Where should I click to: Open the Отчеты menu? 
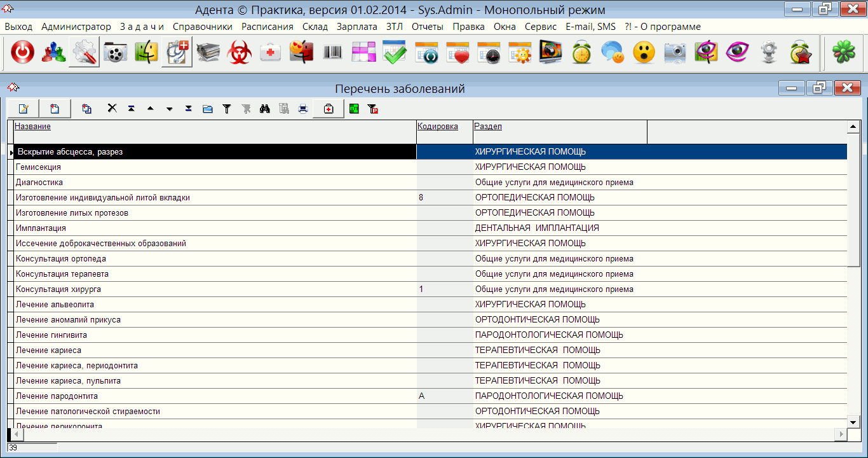point(428,27)
